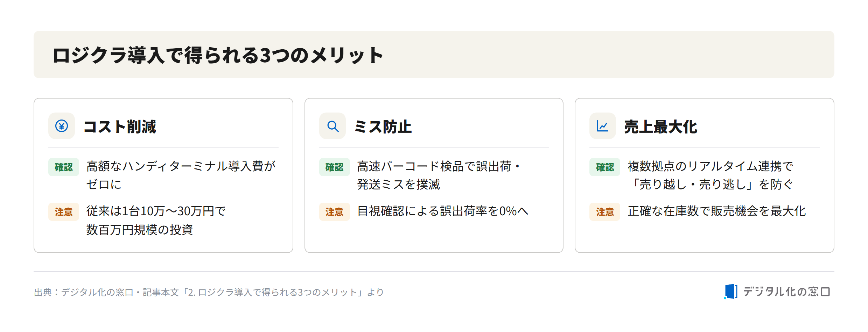Click text 正確な在庫数で販売機会を最大化
This screenshot has width=868, height=332.
pyautogui.click(x=717, y=211)
